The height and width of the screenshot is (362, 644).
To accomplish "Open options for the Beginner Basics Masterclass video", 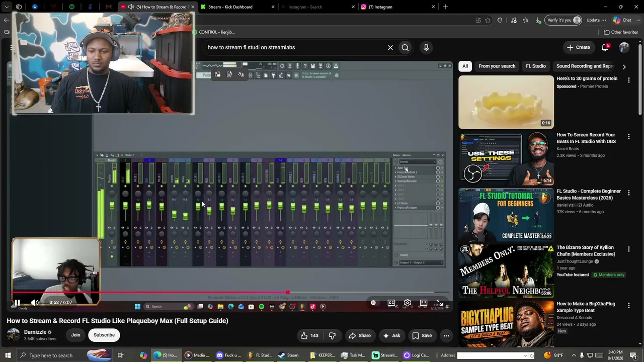I will click(628, 193).
